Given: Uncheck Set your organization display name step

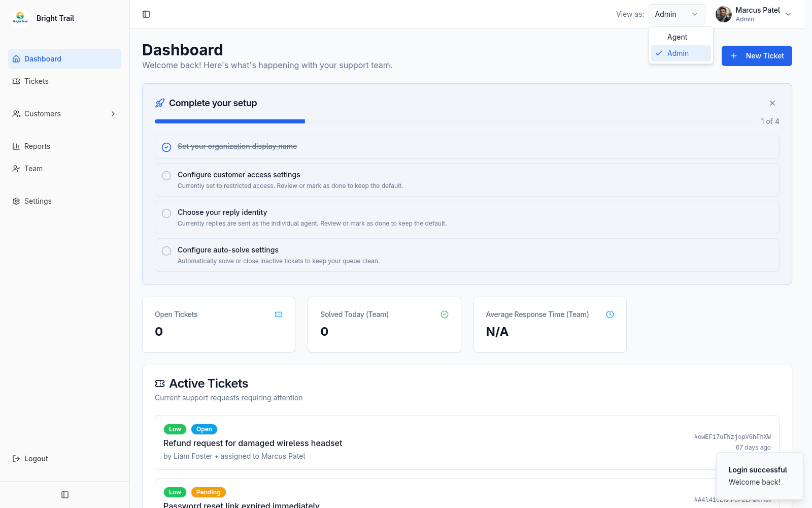Looking at the screenshot, I should pyautogui.click(x=166, y=147).
